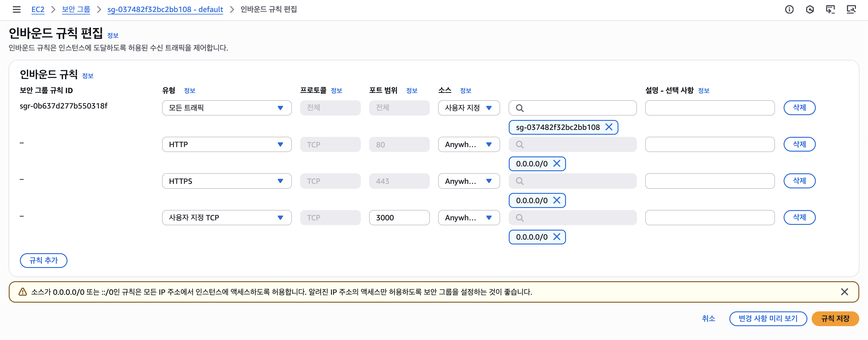
Task: Open the CloudShell monitor icon in header
Action: click(830, 9)
